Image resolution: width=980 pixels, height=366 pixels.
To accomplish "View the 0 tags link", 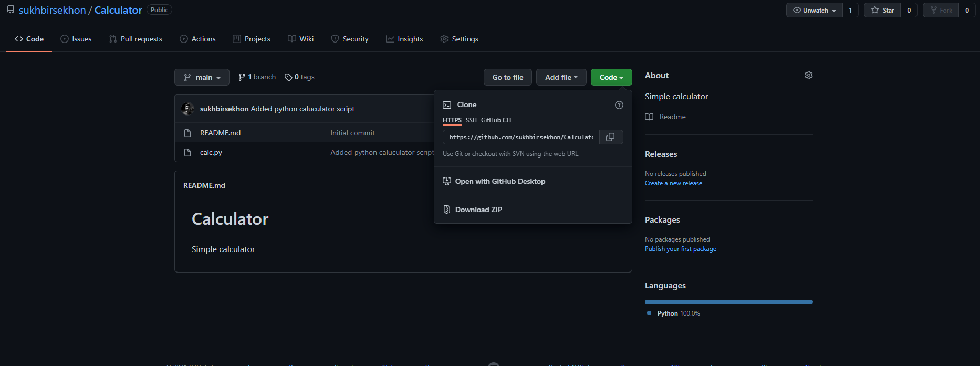I will [x=299, y=77].
